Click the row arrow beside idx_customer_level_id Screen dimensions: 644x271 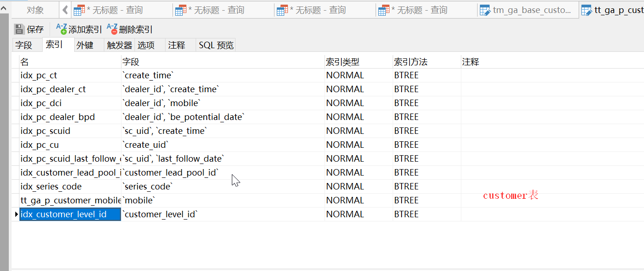[17, 214]
